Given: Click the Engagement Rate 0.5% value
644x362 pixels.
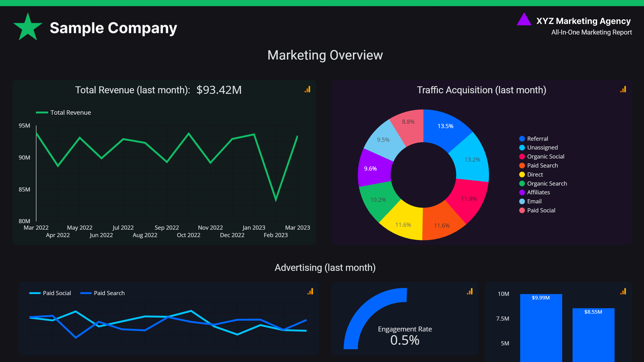Looking at the screenshot, I should 405,340.
